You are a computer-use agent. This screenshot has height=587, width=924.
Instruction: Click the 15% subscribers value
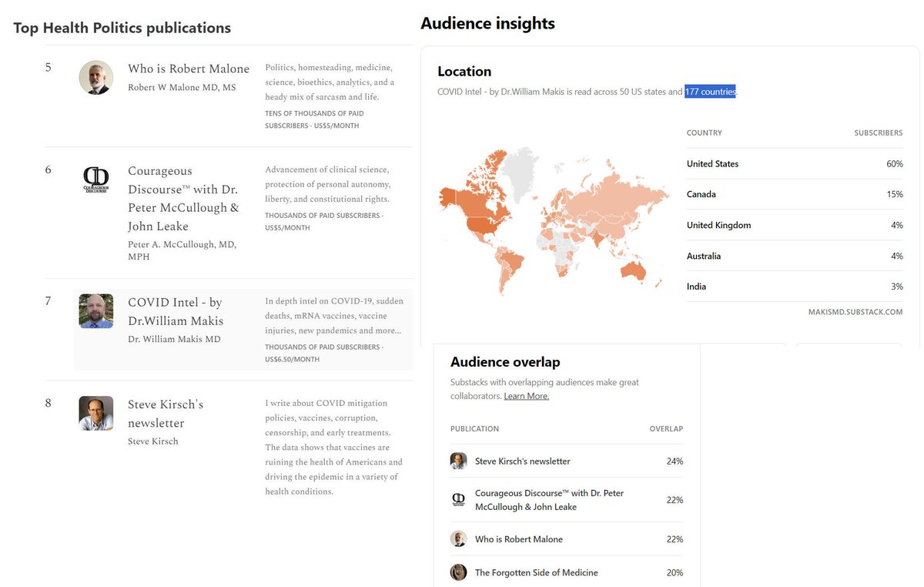point(894,194)
